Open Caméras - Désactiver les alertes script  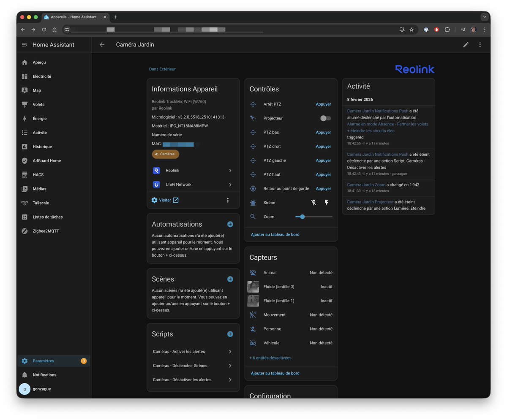tap(193, 379)
